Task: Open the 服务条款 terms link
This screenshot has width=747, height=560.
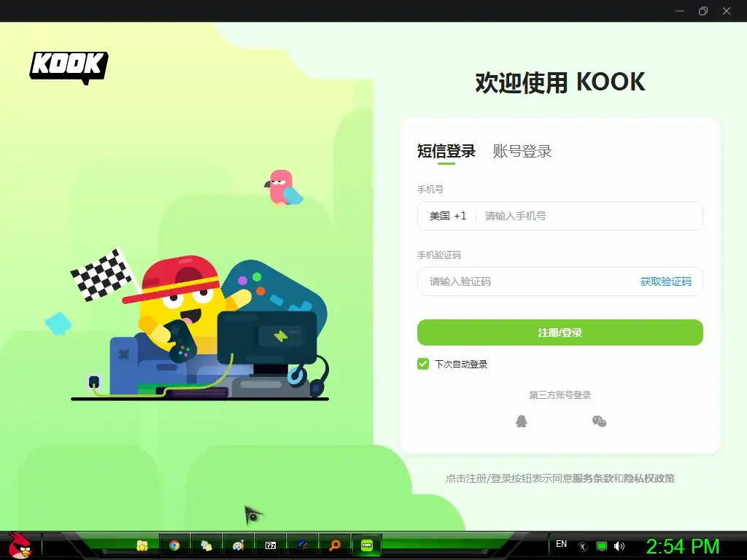Action: [x=592, y=478]
